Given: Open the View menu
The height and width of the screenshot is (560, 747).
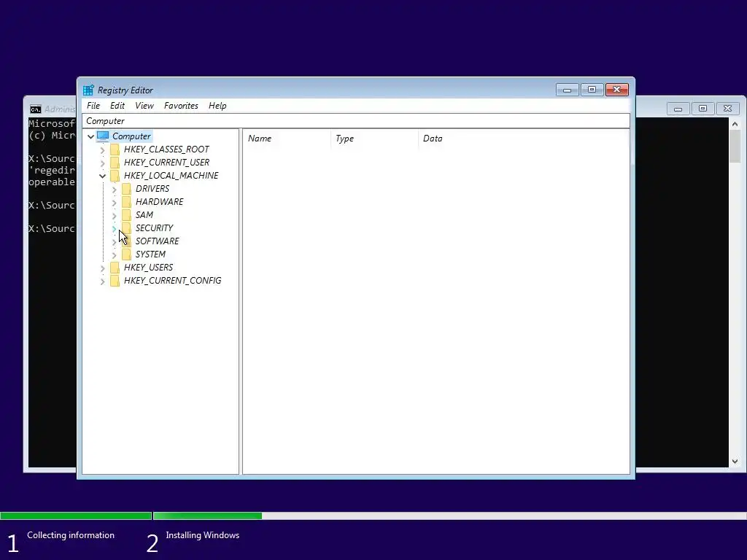Looking at the screenshot, I should point(144,106).
